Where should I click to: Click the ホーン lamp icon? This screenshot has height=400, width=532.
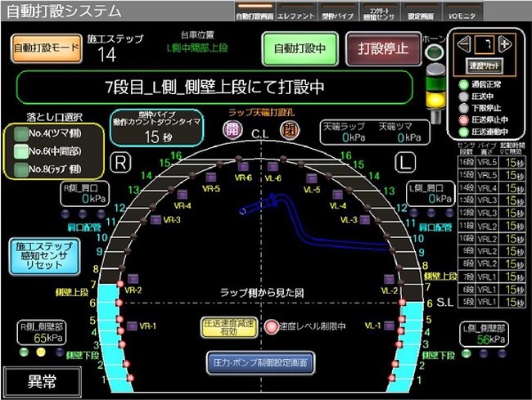435,52
